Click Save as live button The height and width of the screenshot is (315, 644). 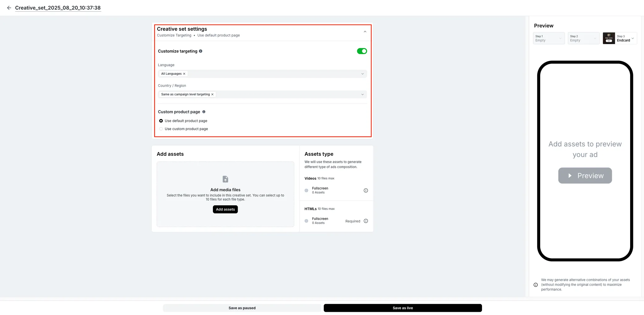403,308
